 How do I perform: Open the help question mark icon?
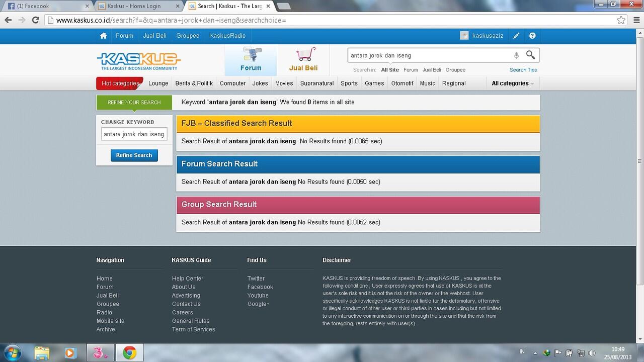click(532, 36)
